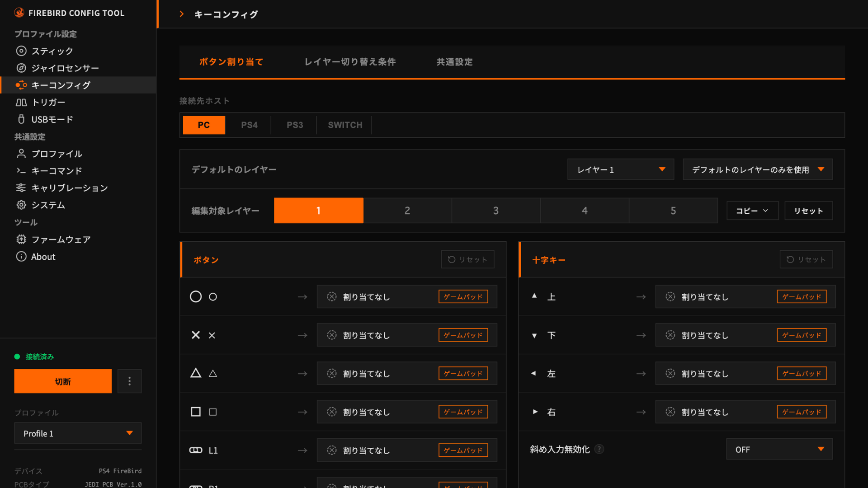Open the ○ button assignment selector
868x488 pixels.
[x=407, y=296]
